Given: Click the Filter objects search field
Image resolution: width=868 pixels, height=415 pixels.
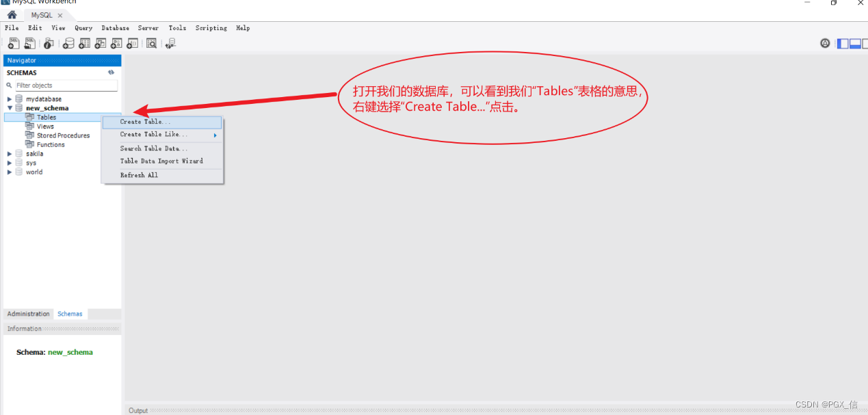Looking at the screenshot, I should pos(66,85).
